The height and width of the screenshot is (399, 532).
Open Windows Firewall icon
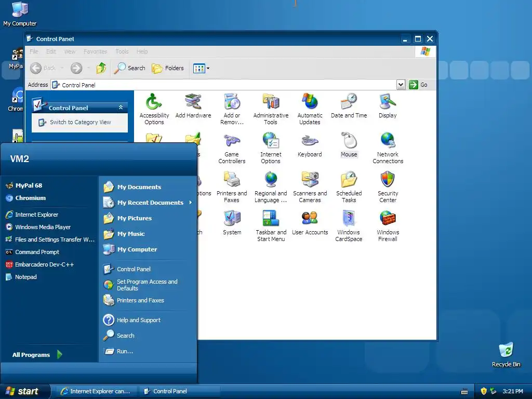tap(388, 227)
